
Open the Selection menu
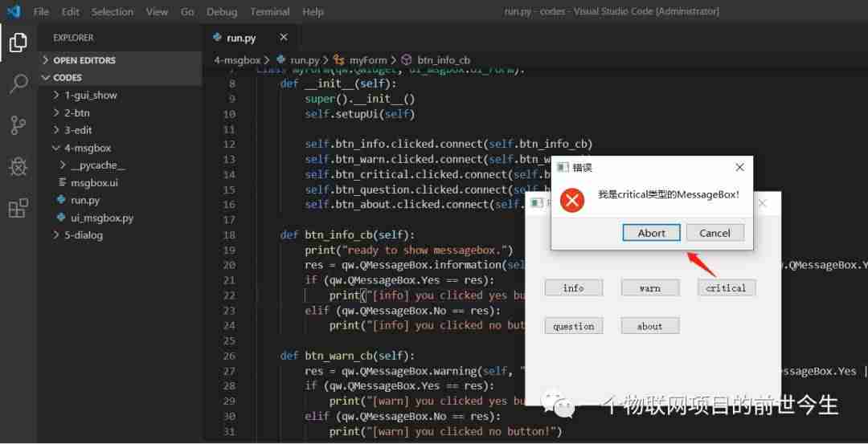click(x=113, y=11)
